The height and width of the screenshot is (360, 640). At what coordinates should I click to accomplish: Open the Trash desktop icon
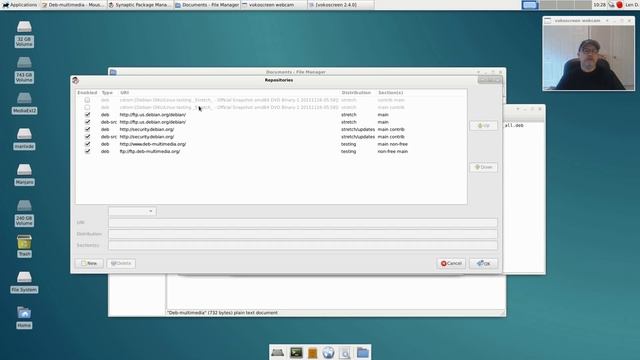[x=24, y=246]
